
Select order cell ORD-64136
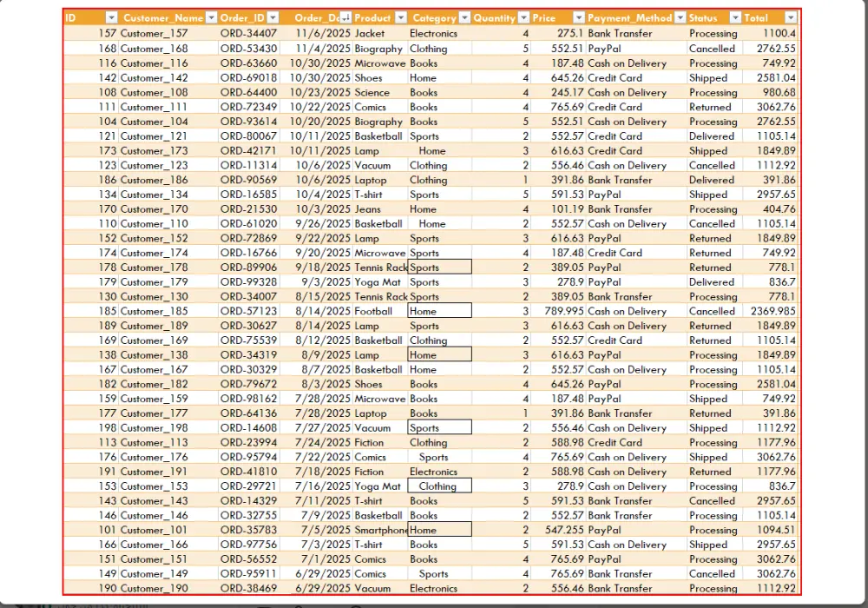coord(248,413)
